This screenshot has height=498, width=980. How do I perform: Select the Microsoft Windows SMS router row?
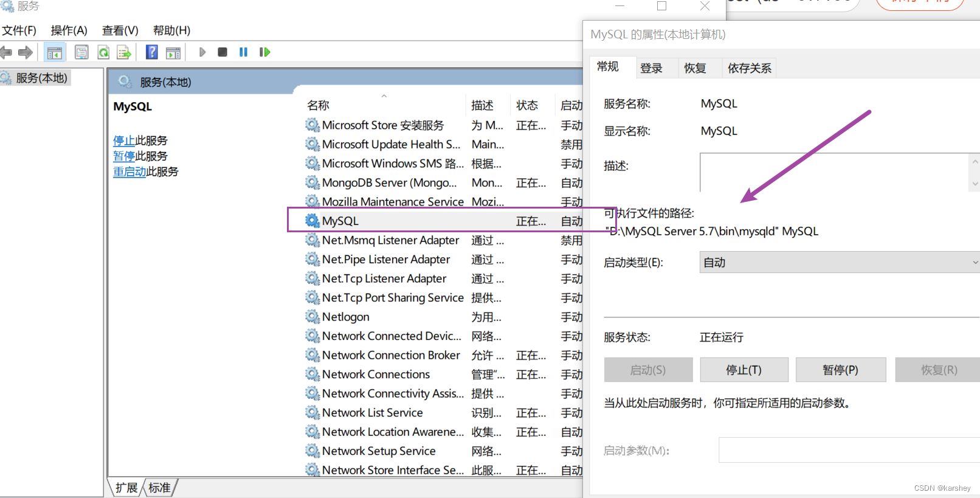click(444, 164)
